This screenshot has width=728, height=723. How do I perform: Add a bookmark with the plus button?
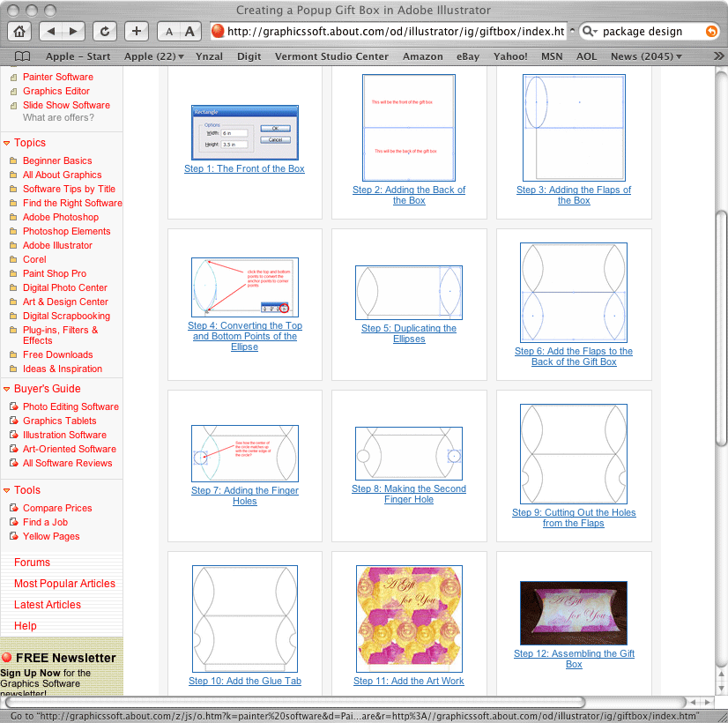(x=137, y=32)
